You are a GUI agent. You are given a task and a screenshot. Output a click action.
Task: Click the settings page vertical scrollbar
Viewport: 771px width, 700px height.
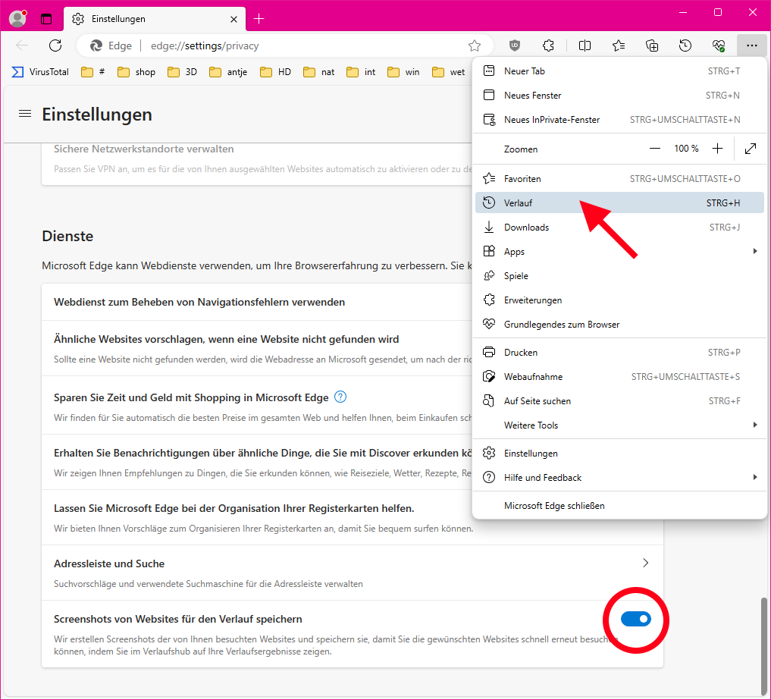pos(763,646)
